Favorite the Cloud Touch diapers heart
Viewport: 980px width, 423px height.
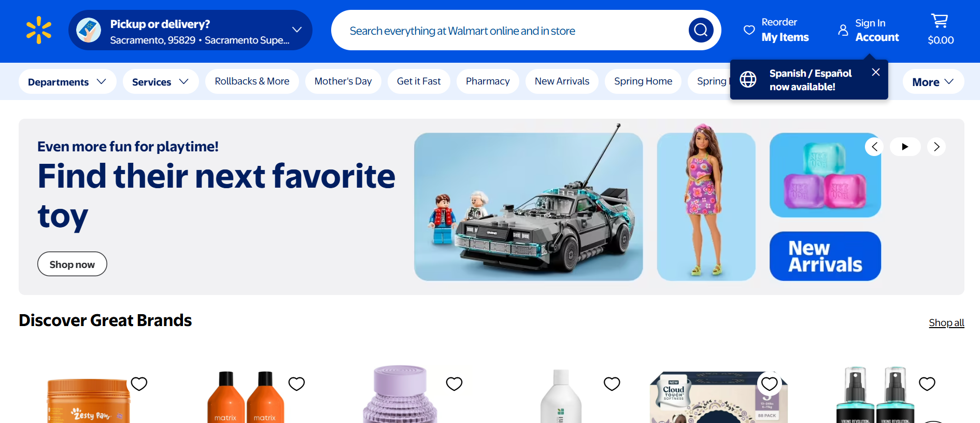pyautogui.click(x=770, y=384)
